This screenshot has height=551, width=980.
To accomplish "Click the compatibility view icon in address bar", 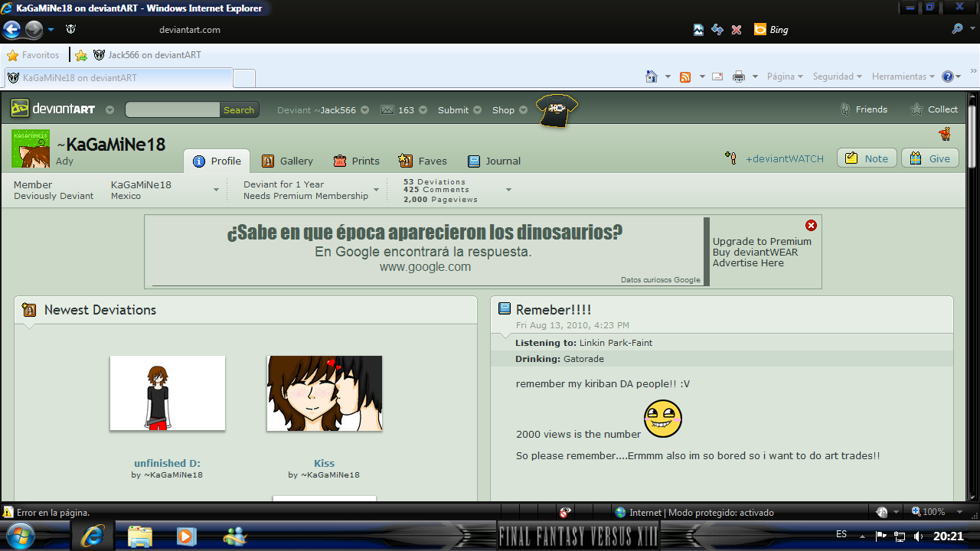I will point(698,30).
